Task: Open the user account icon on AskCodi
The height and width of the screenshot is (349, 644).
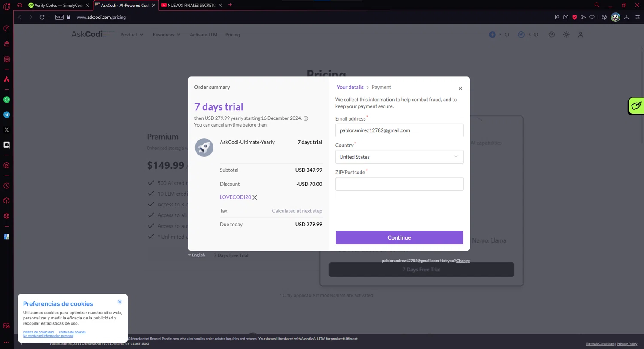Action: pos(580,35)
